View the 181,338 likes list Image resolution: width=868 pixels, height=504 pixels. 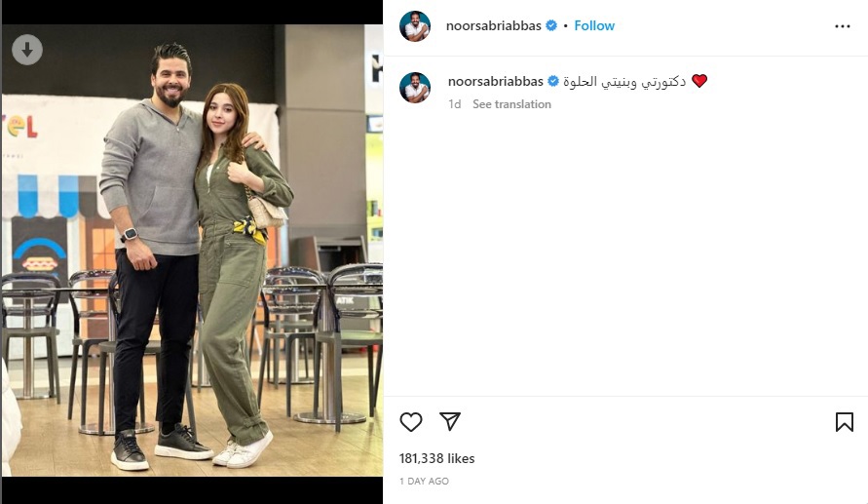coord(436,458)
